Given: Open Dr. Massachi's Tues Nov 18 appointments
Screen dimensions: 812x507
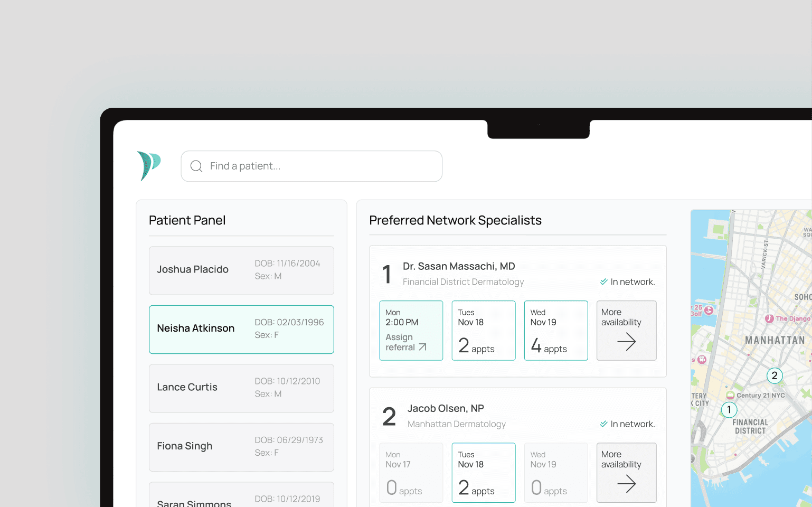Looking at the screenshot, I should [x=484, y=331].
